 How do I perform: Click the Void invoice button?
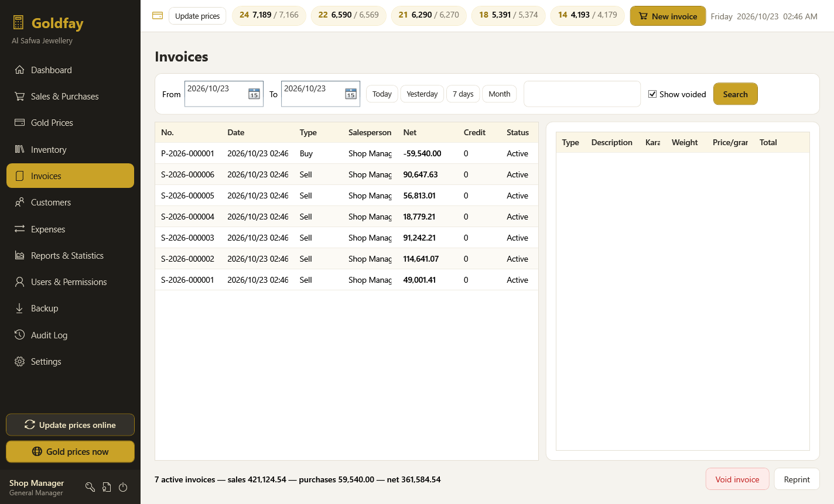[x=737, y=479]
